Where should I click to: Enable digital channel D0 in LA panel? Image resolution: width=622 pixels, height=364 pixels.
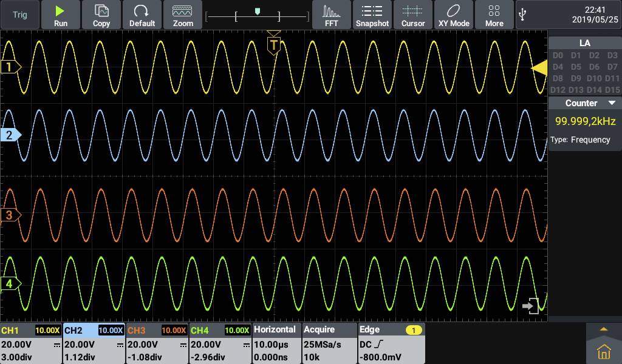pos(557,55)
